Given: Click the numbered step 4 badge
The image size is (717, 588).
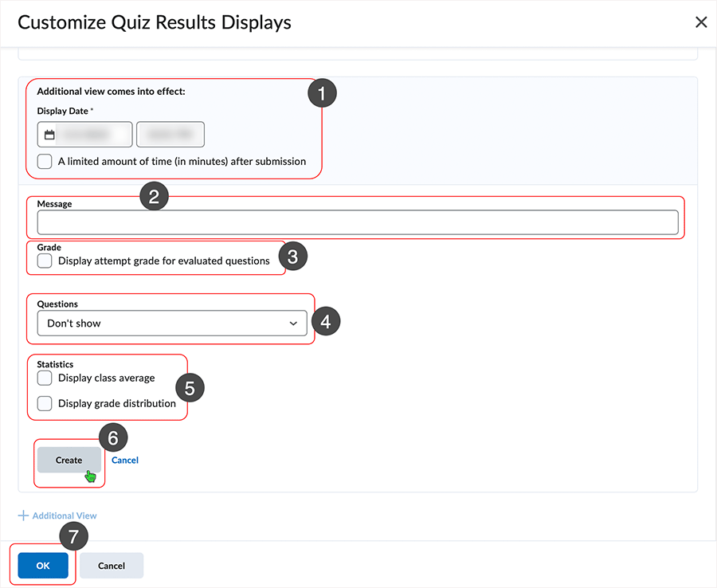Looking at the screenshot, I should pyautogui.click(x=326, y=321).
